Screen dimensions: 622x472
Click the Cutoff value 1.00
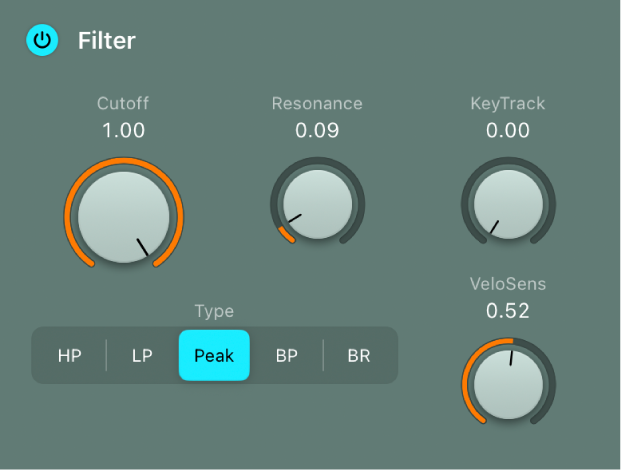click(x=122, y=130)
